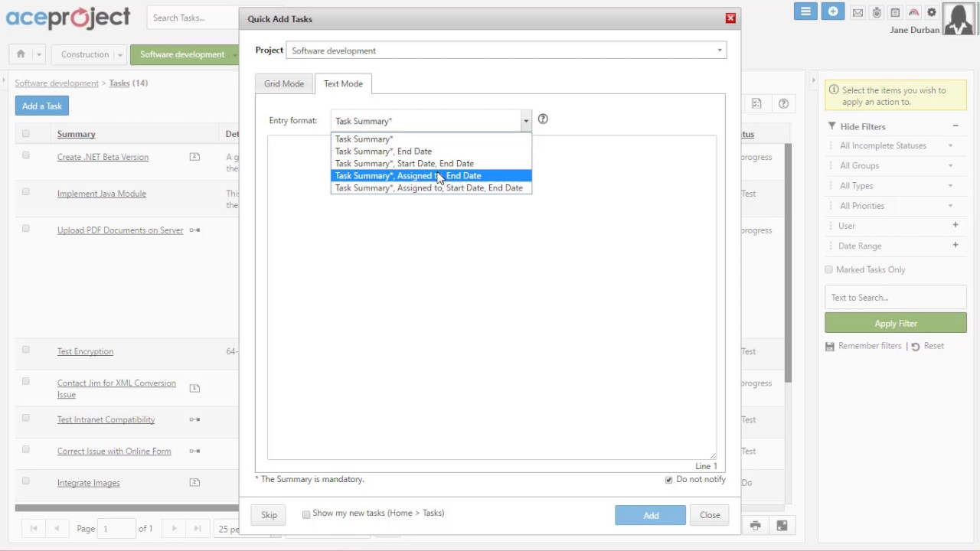Click the help icon above task list
Viewport: 980px width, 551px height.
783,103
